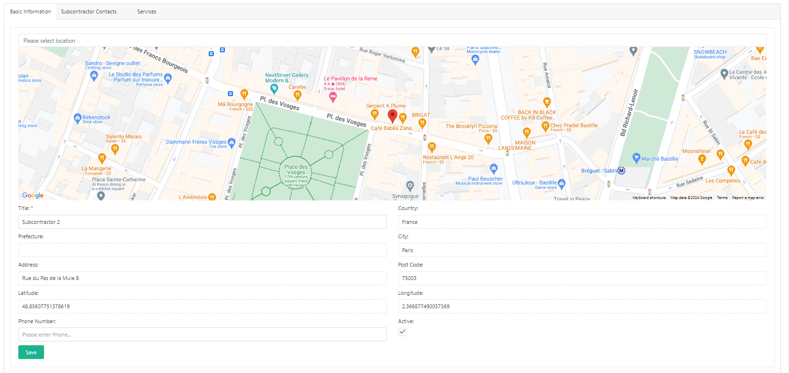Viewport: 789px width, 373px height.
Task: Select Le Pavillon de la Reine hotel icon
Action: 333,96
